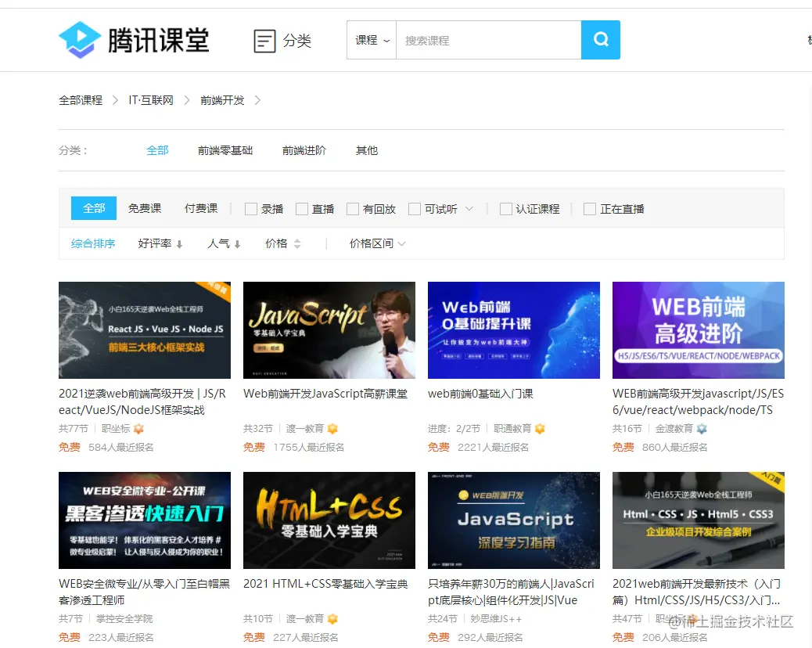Switch to the 免费课 filter

[145, 208]
